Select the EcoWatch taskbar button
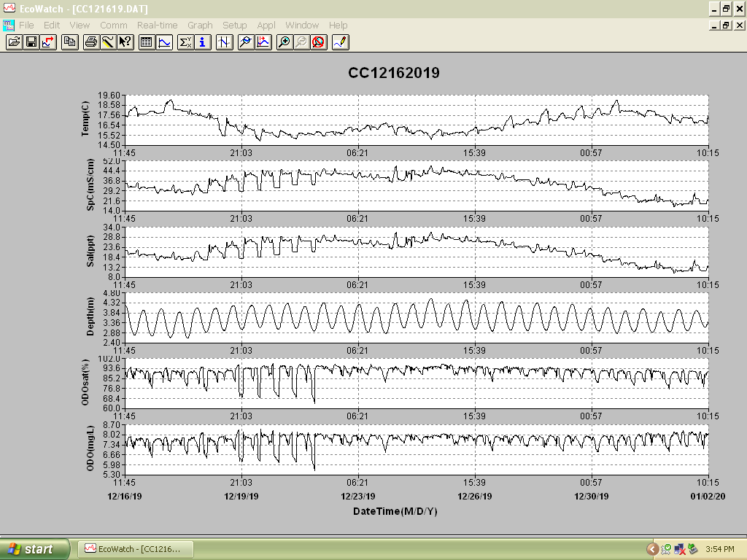The height and width of the screenshot is (560, 747). pos(135,549)
